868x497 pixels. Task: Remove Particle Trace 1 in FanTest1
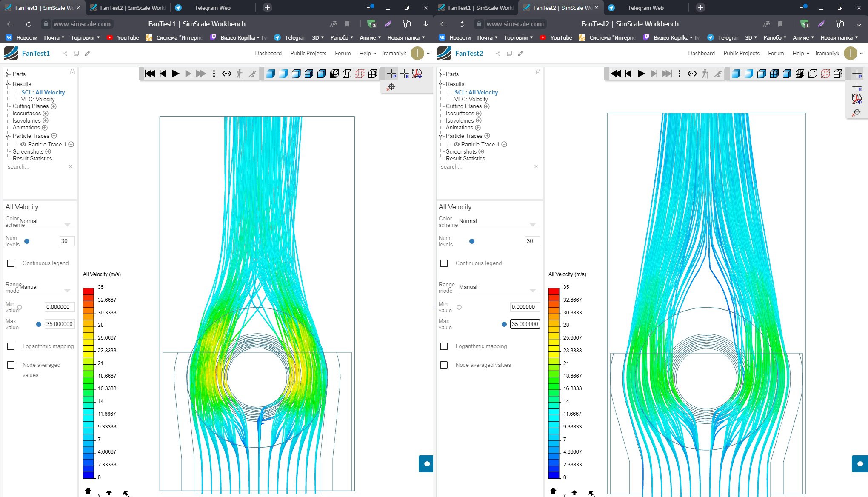[71, 144]
